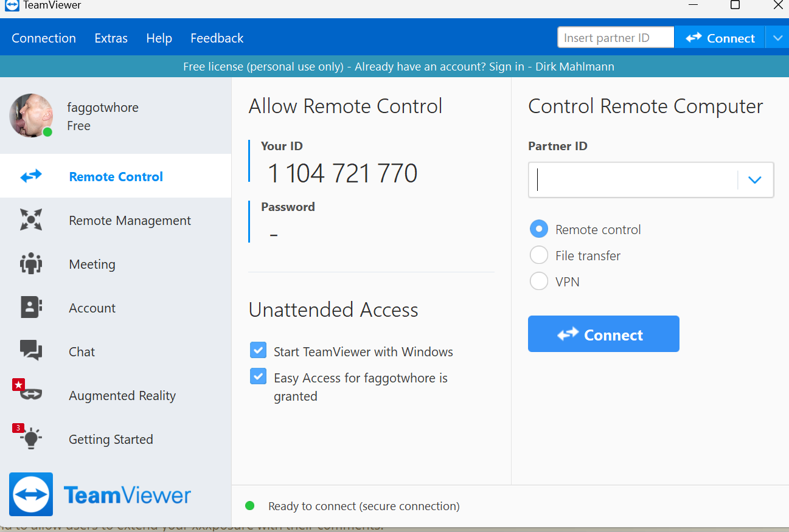Toggle the Easy Access granted checkbox
The width and height of the screenshot is (789, 532).
pos(258,376)
